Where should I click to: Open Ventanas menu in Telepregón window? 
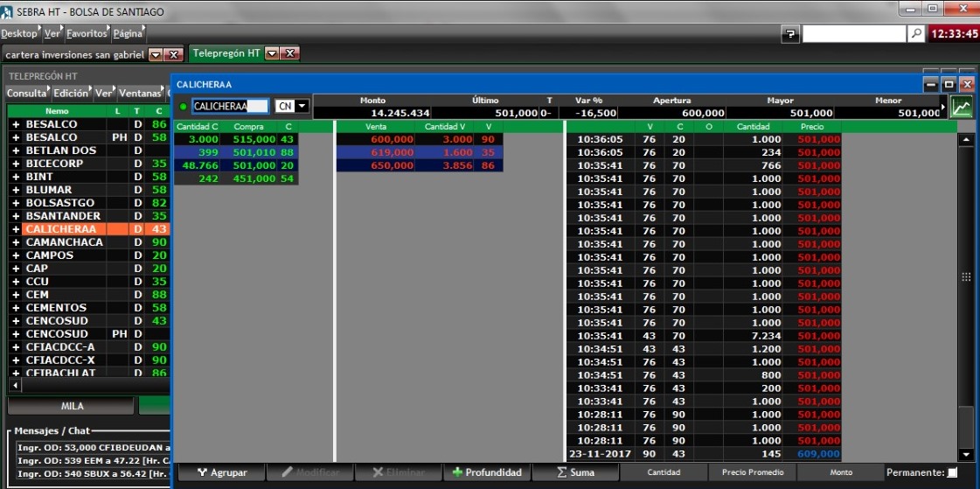click(141, 94)
